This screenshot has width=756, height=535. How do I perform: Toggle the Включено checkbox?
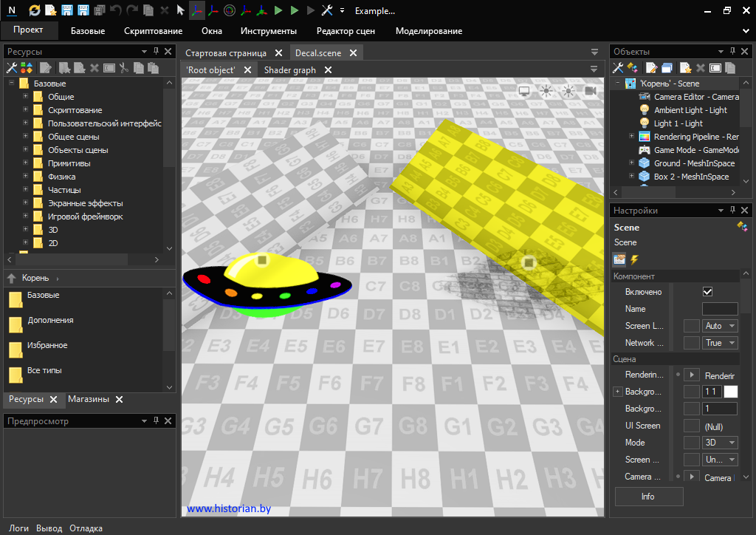(707, 292)
